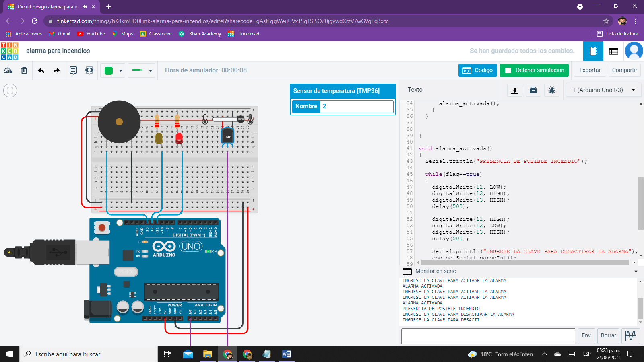644x362 pixels.
Task: Click the delete trash can icon
Action: click(24, 70)
